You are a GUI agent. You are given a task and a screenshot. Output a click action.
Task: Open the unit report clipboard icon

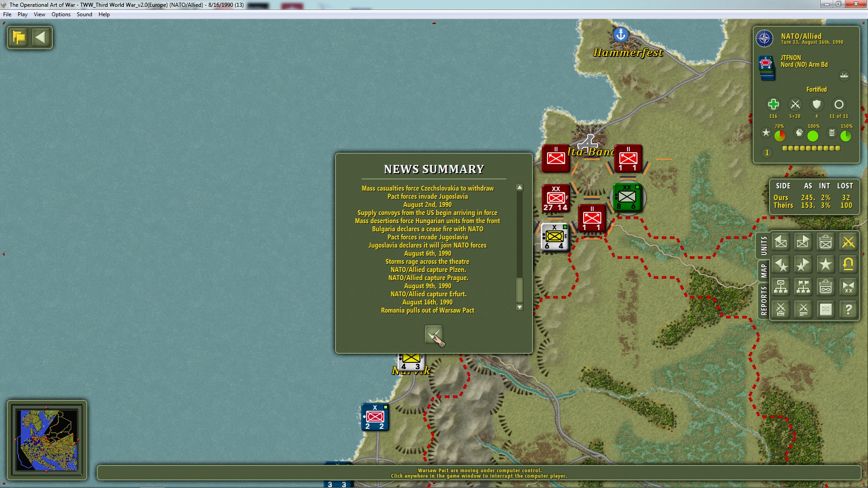tap(826, 242)
